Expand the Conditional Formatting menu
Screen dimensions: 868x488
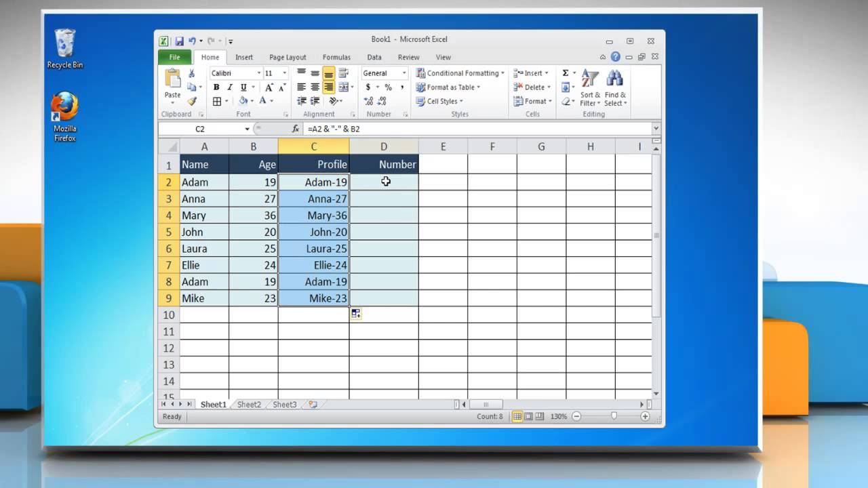(460, 73)
